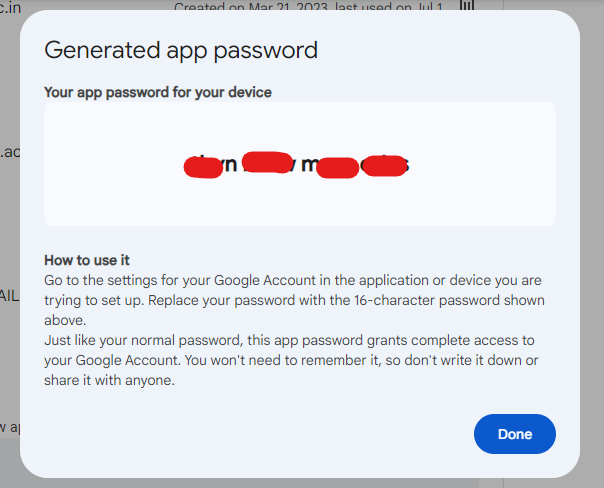Click the trash delete icon behind dialog
The image size is (604, 488).
click(x=466, y=8)
